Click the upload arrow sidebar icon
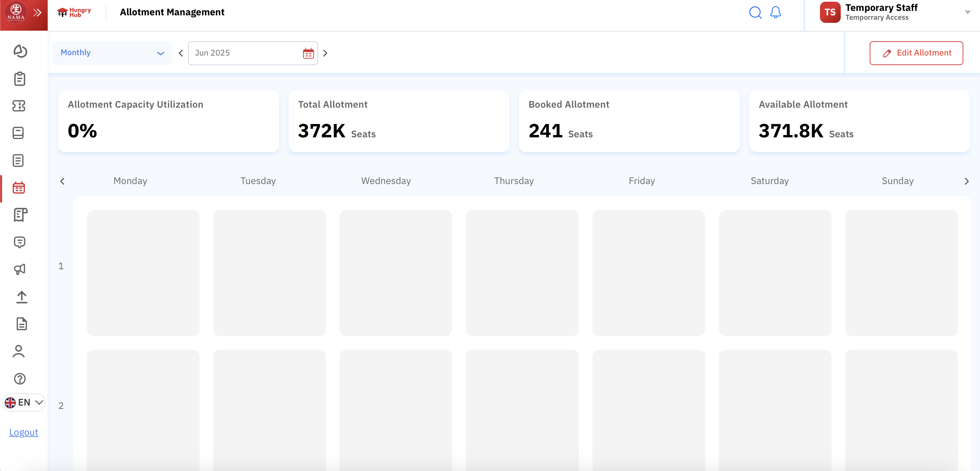Viewport: 980px width, 471px height. pos(21,297)
